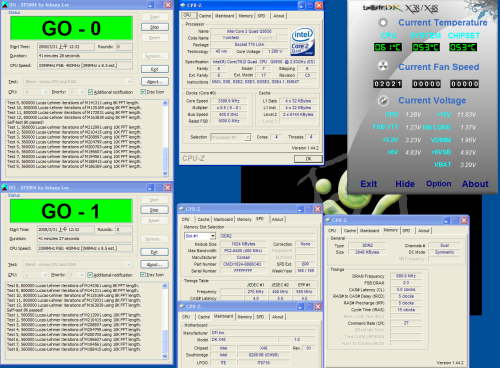Click the Rounds field in GO - 0 window
This screenshot has width=500, height=368.
pyautogui.click(x=124, y=47)
